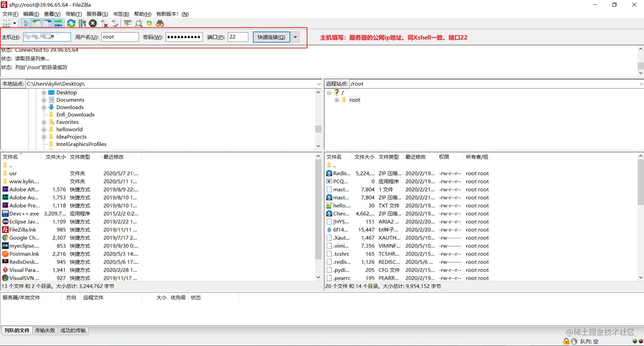Open the quickconnect dropdown arrow
Viewport: 644px width, 346px height.
point(295,37)
